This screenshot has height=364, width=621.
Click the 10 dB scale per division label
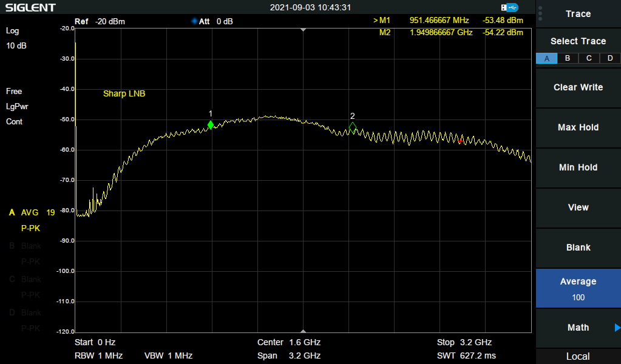(x=16, y=46)
